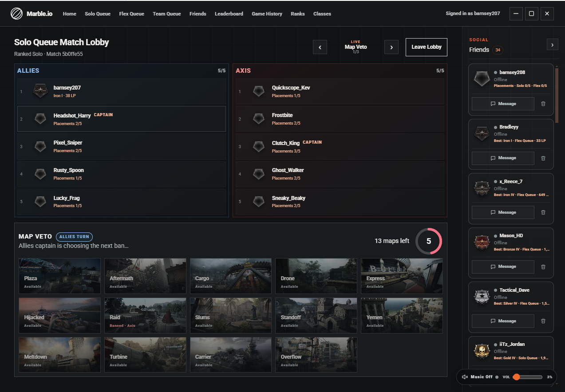Message friend Tactical_Dave

503,321
